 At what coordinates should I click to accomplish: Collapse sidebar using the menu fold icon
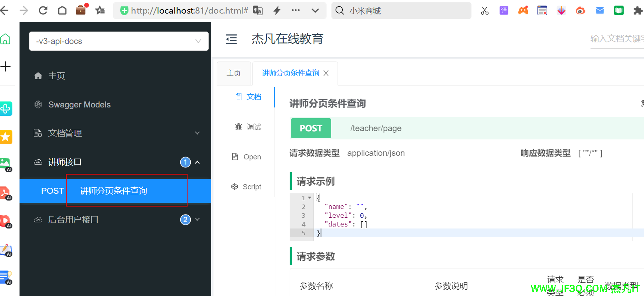tap(231, 39)
